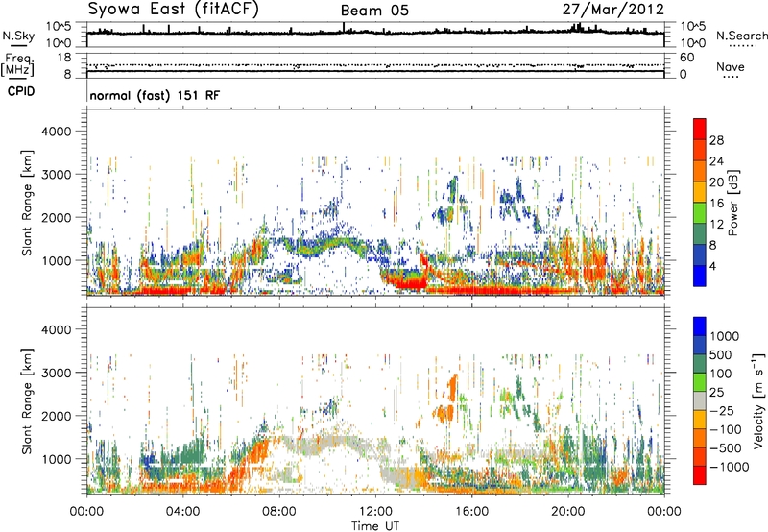The height and width of the screenshot is (532, 768).
Task: Click the velocity plot panel
Action: coord(375,400)
